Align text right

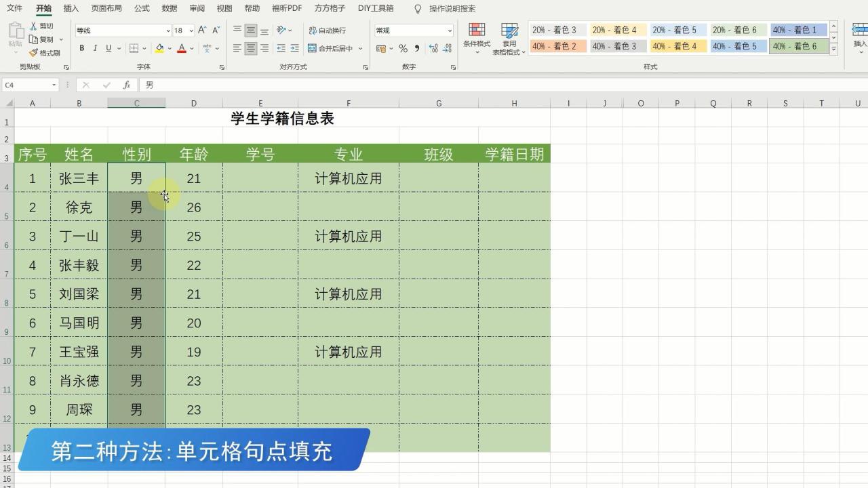[x=264, y=48]
